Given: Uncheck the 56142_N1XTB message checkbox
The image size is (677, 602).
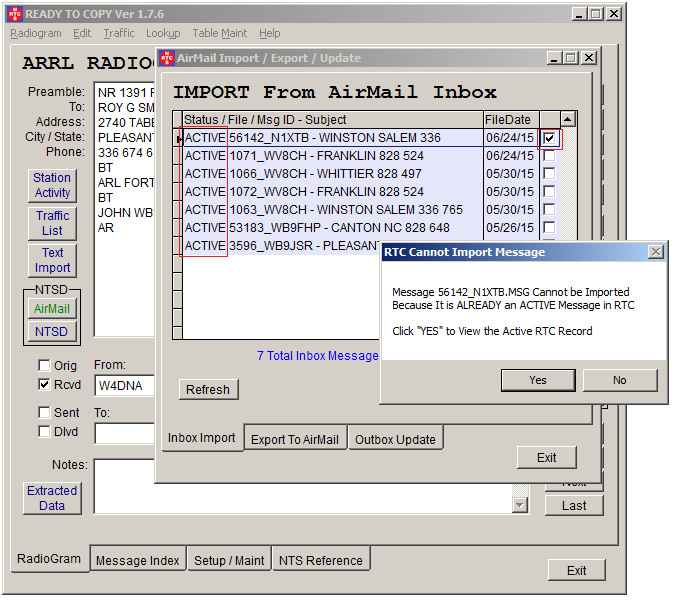Looking at the screenshot, I should click(x=549, y=139).
